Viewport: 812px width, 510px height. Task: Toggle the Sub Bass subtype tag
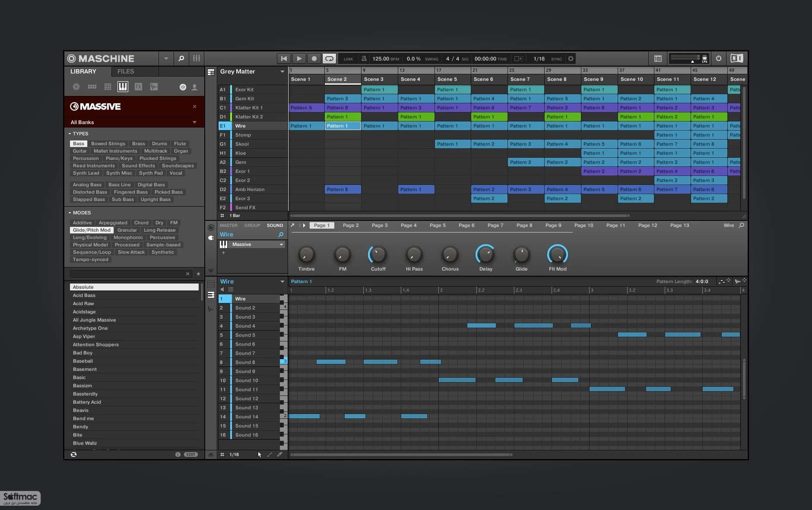123,199
